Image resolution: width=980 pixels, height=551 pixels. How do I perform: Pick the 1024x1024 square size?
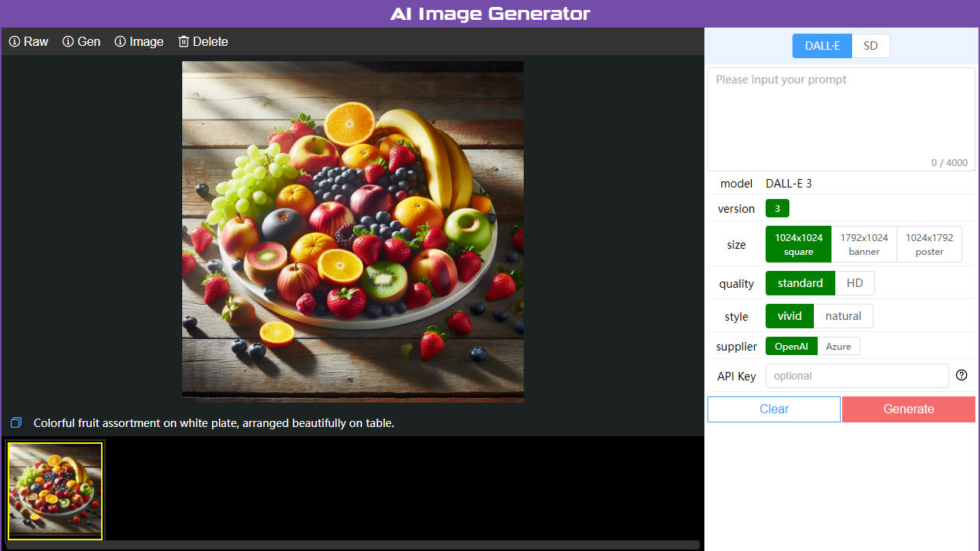798,243
